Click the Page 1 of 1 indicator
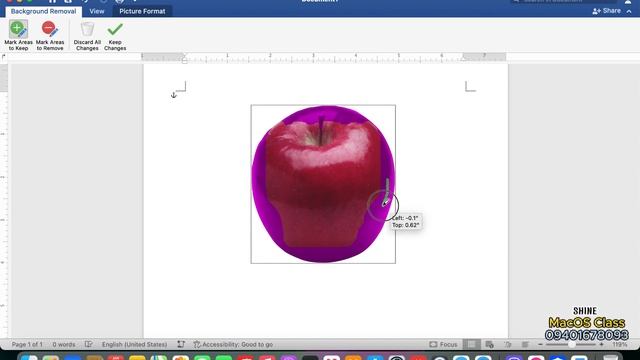The image size is (640, 360). pos(27,344)
